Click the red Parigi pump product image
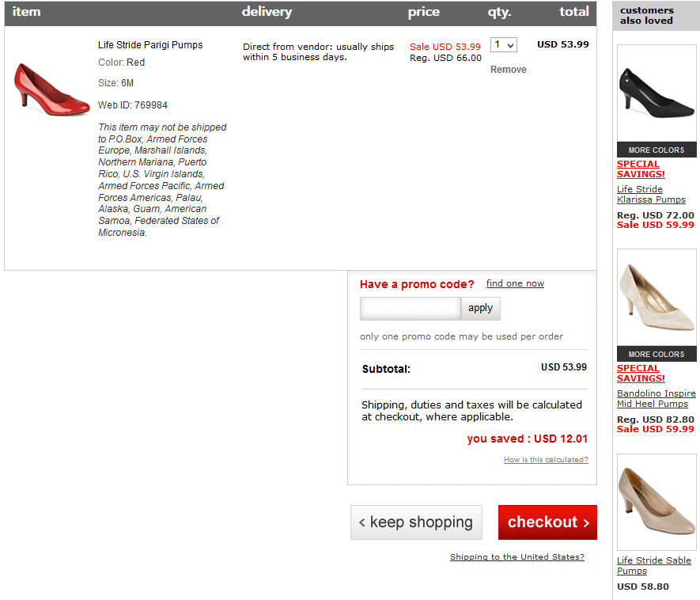 coord(52,89)
